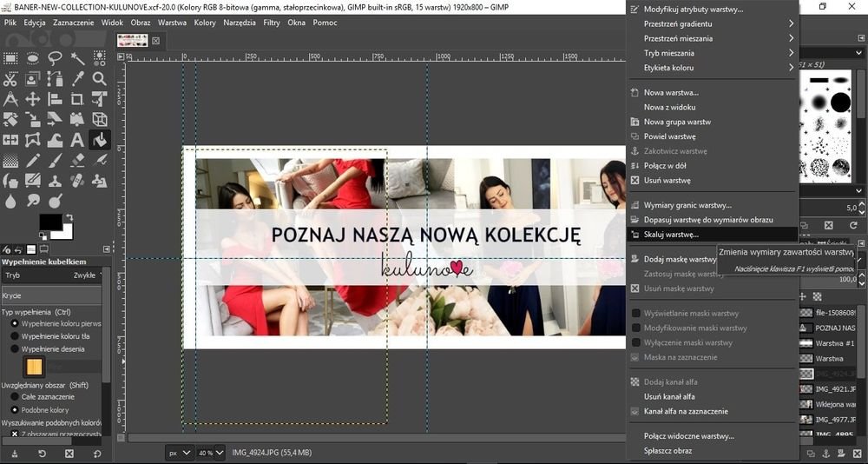Click delete tool preset button
868x464 pixels.
click(x=69, y=454)
